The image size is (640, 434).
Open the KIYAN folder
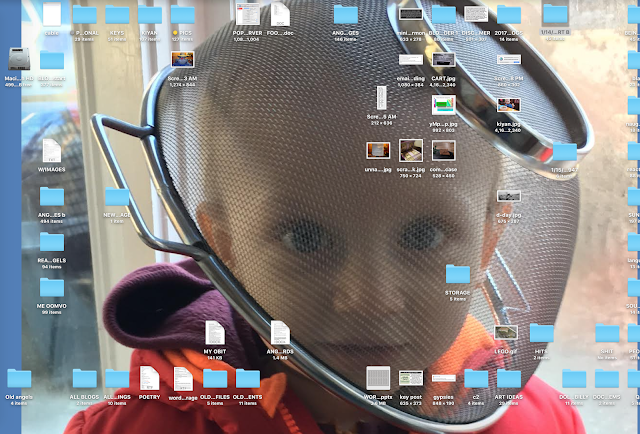pyautogui.click(x=150, y=14)
